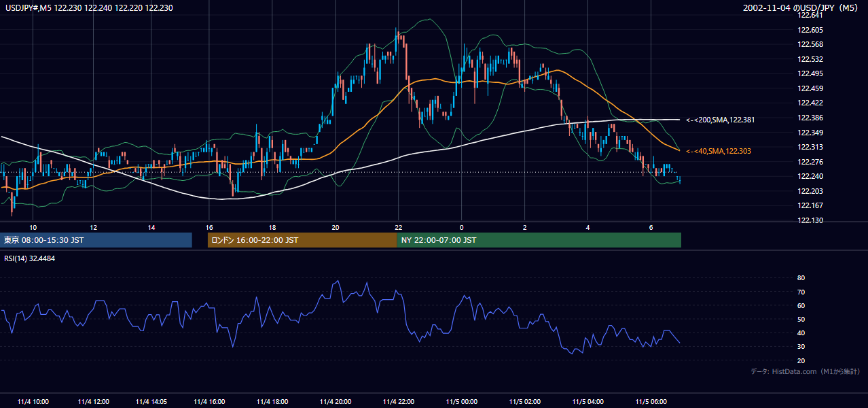Click the RSI 70 level label
The height and width of the screenshot is (408, 868).
[801, 292]
